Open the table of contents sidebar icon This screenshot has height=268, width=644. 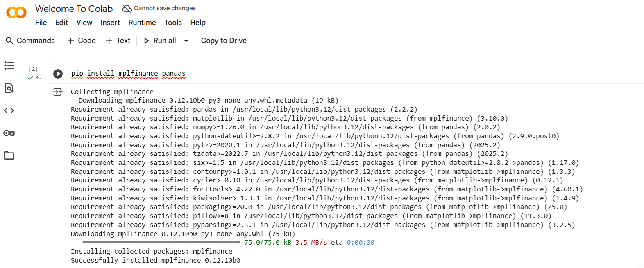pyautogui.click(x=9, y=65)
